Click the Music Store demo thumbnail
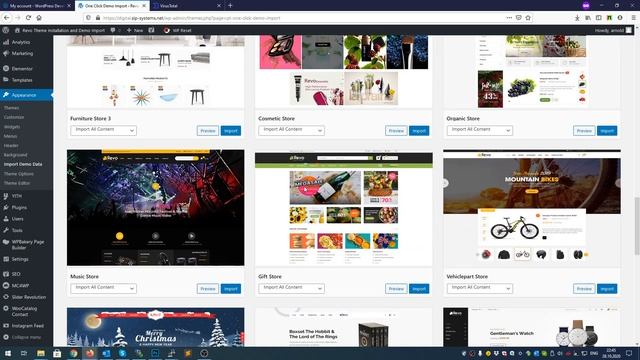Screen dimensions: 640x360 (156, 207)
